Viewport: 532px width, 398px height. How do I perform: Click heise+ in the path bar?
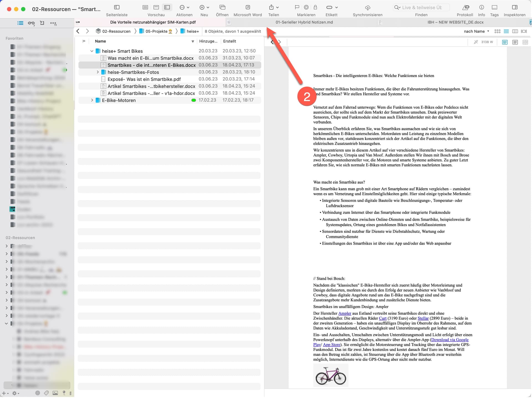[x=190, y=31]
